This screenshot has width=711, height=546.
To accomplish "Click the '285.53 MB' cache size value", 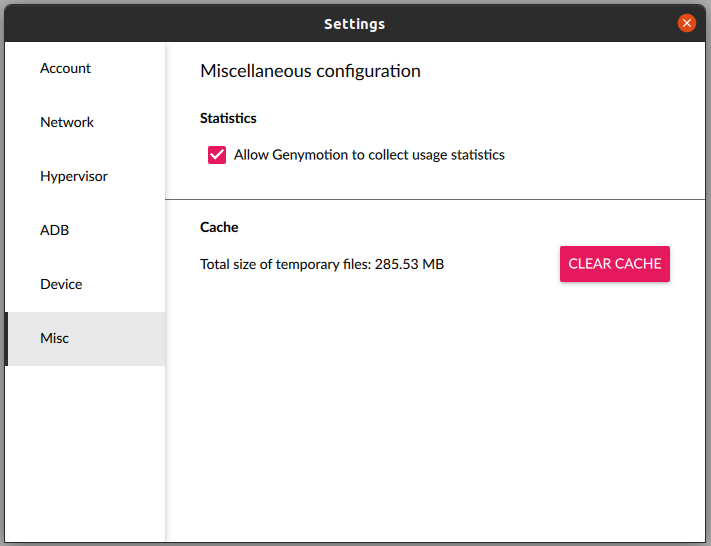I will tap(409, 264).
